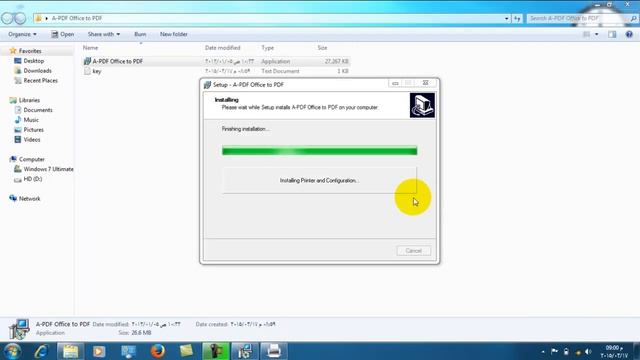This screenshot has width=640, height=360.
Task: Sort files by Name column
Action: click(91, 48)
